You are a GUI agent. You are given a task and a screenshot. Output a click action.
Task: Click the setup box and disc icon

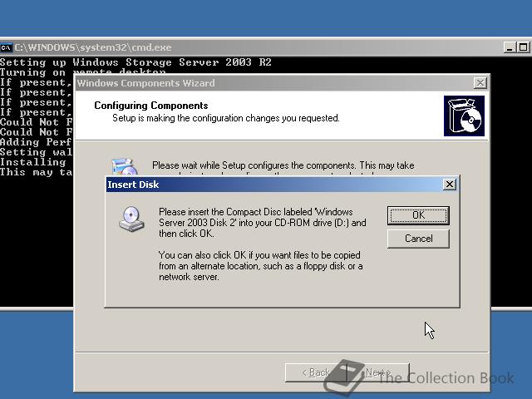point(464,116)
